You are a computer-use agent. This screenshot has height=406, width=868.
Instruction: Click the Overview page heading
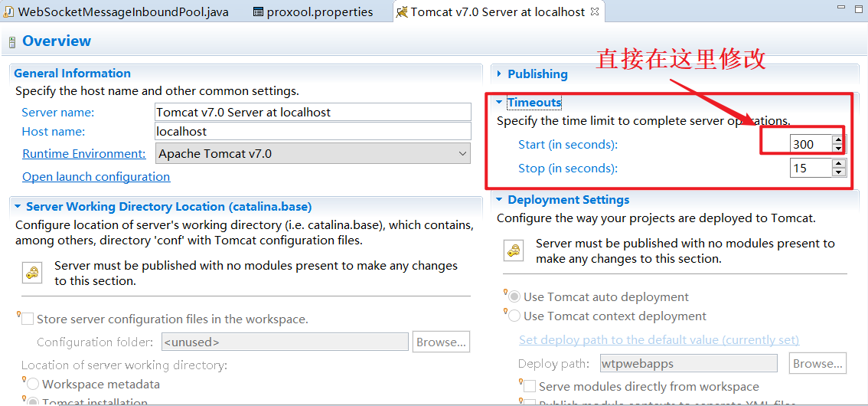point(57,41)
